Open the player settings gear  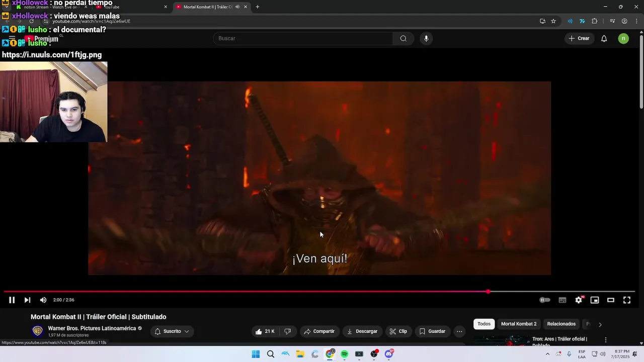pyautogui.click(x=579, y=300)
